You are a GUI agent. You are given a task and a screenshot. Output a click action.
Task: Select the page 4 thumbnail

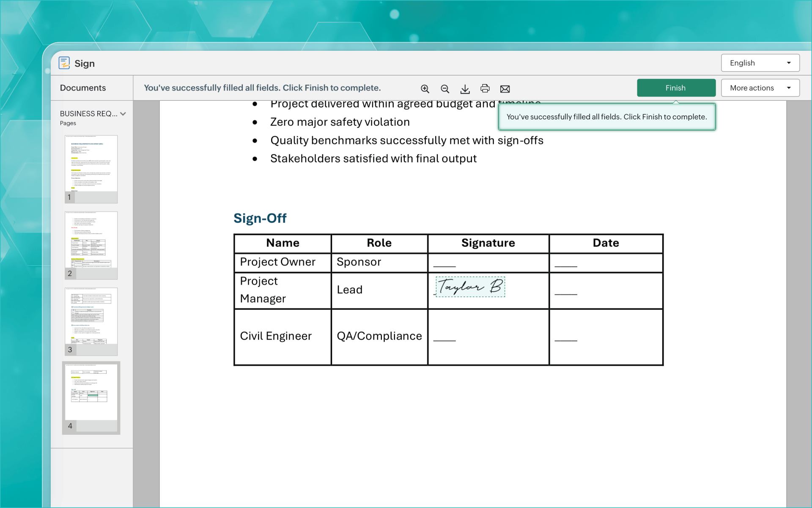pyautogui.click(x=91, y=398)
